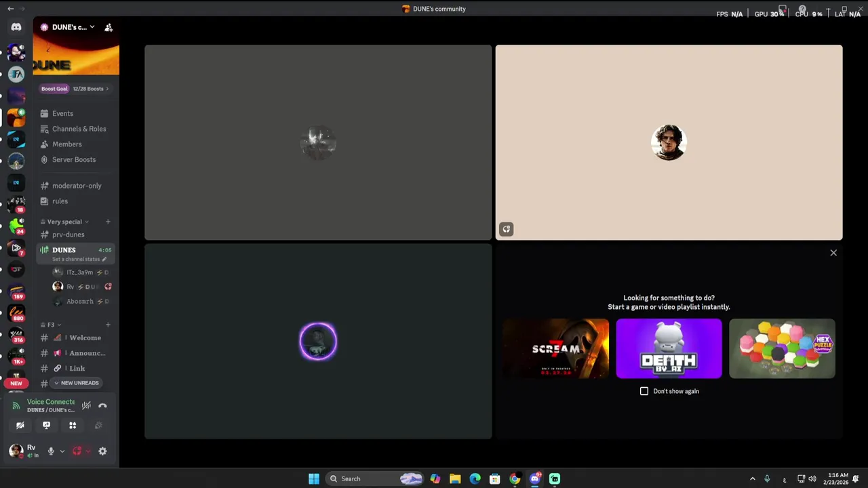Add channel to F3 category

108,325
